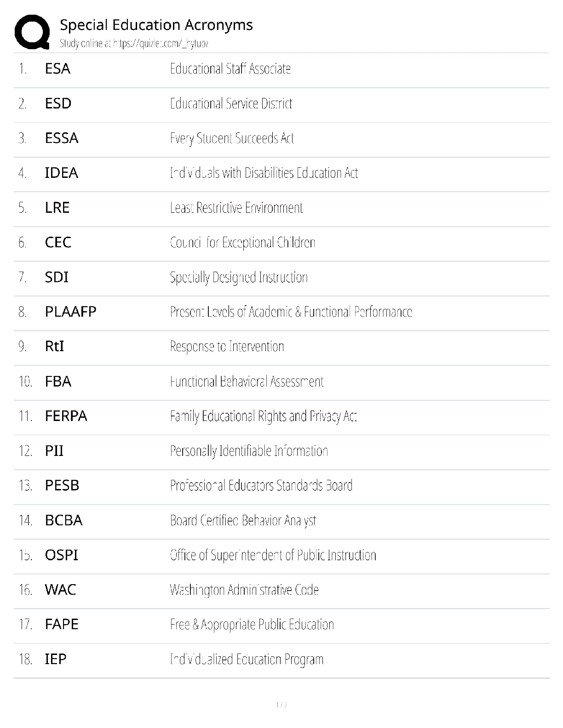
Task: Click the Personally Identifiable Information definition
Action: point(249,451)
